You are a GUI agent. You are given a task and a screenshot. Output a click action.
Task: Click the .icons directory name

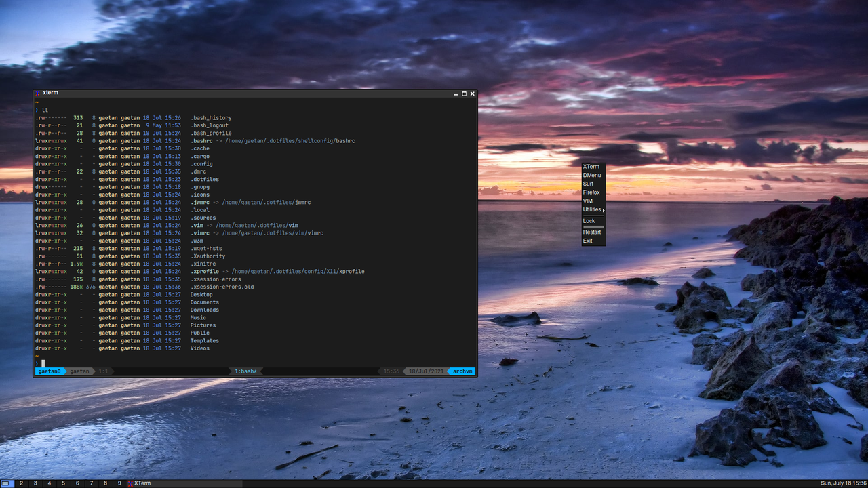(200, 195)
